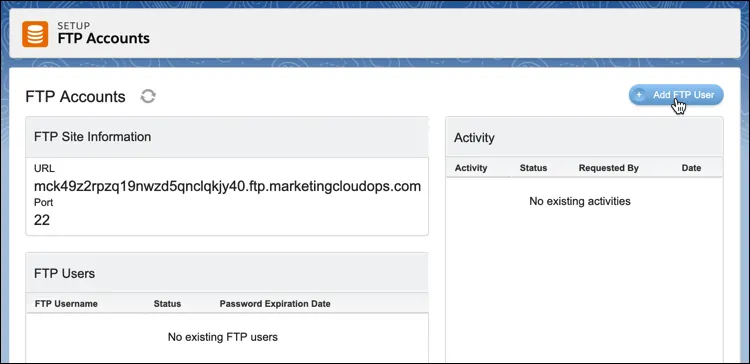The width and height of the screenshot is (750, 364).
Task: Click the port value 22
Action: pos(42,220)
